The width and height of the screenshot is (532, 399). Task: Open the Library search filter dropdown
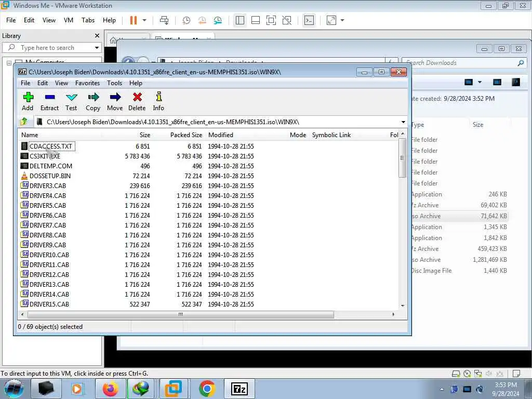pyautogui.click(x=97, y=48)
